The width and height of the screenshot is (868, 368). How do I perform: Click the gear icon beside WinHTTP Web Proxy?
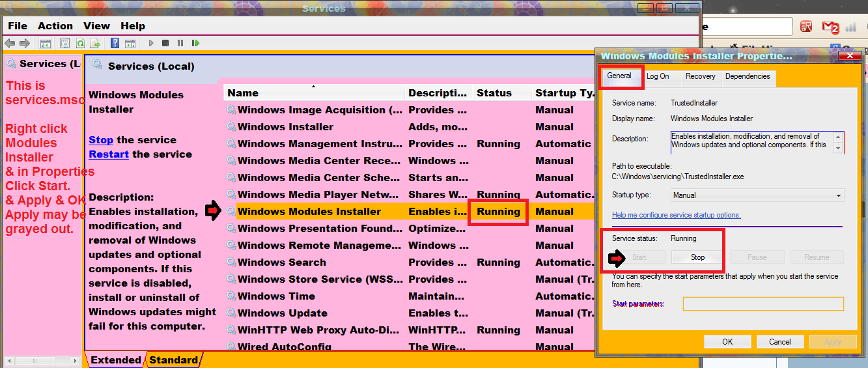click(x=231, y=330)
